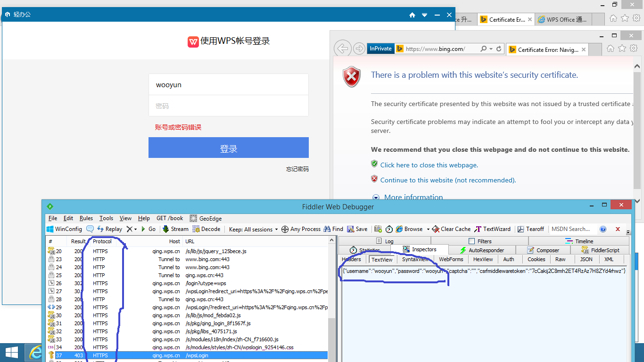This screenshot has width=644, height=362.
Task: Select the WebForms inspector tab
Action: (x=451, y=259)
